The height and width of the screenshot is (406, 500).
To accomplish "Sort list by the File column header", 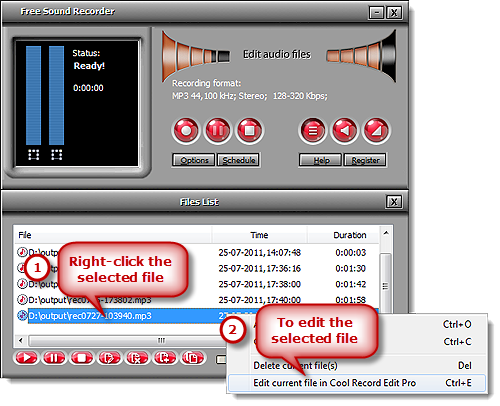I will click(x=113, y=235).
